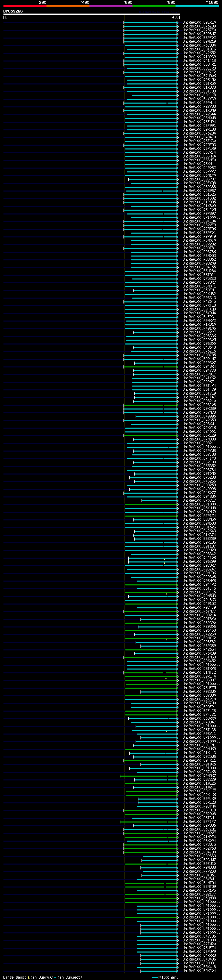Select the UniRef100_Q1AP39 label

pos(199,57)
